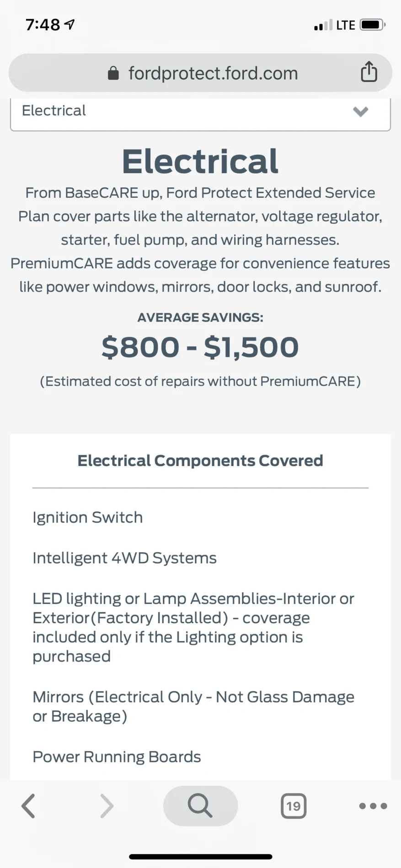The width and height of the screenshot is (401, 868).
Task: Tap the Power Running Boards item
Action: [x=117, y=757]
